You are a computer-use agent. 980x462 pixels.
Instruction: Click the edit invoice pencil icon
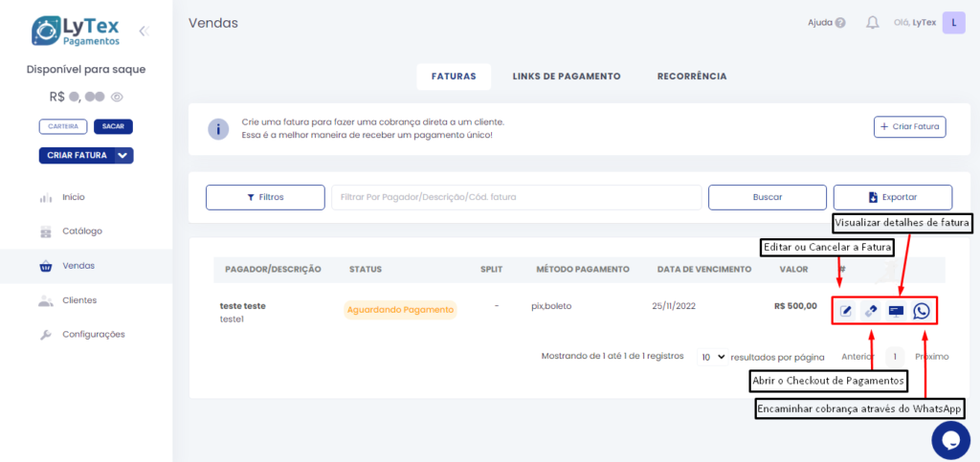[x=846, y=311]
